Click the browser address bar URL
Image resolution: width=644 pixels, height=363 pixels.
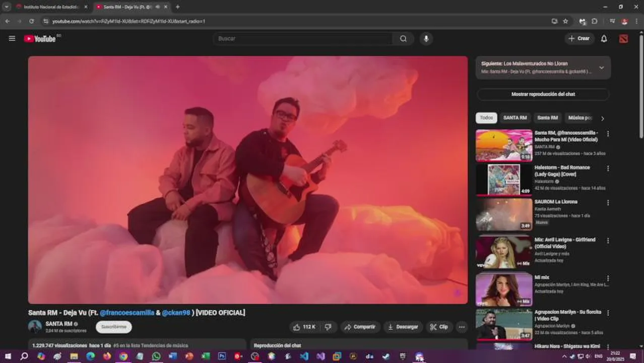[128, 21]
